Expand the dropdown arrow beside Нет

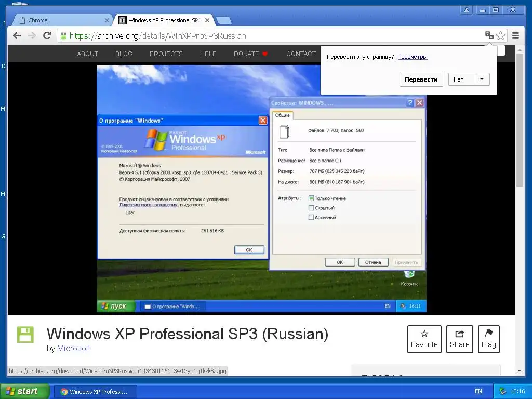click(x=482, y=79)
